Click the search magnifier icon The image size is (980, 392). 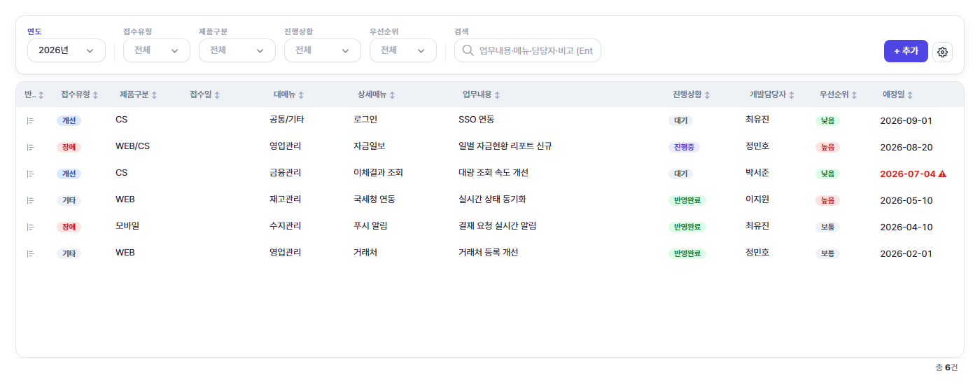[468, 50]
